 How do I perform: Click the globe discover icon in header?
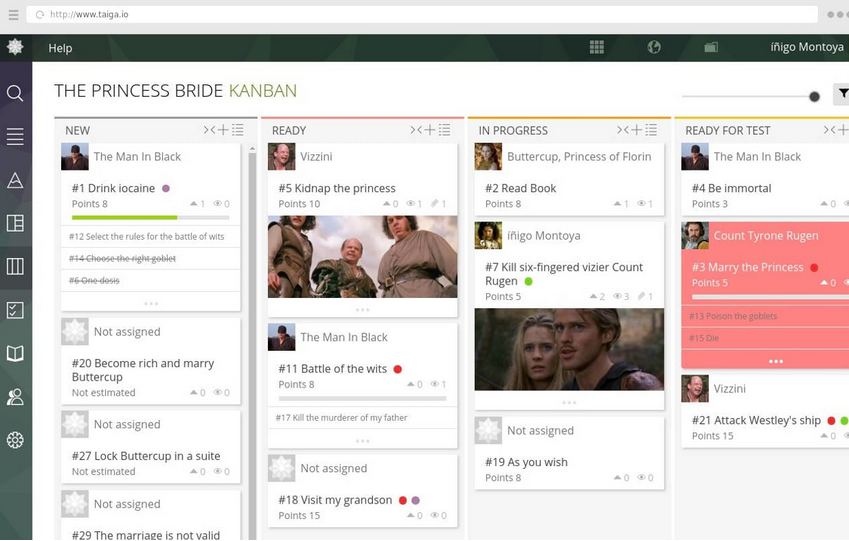click(654, 47)
